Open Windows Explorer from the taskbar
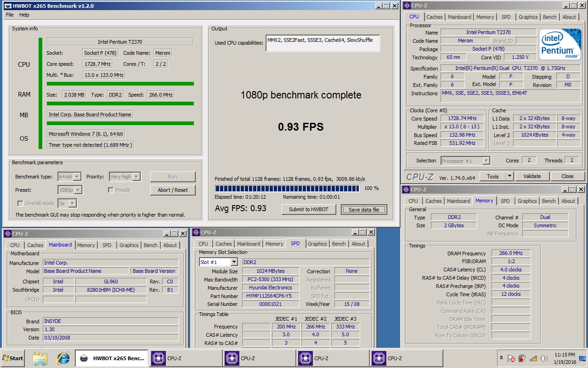Screen dimensions: 588x368 point(40,358)
